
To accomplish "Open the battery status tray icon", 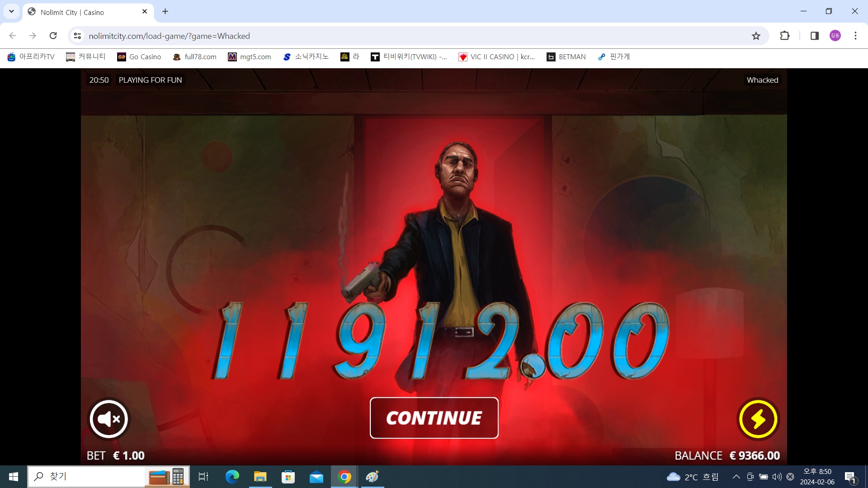I will click(764, 477).
